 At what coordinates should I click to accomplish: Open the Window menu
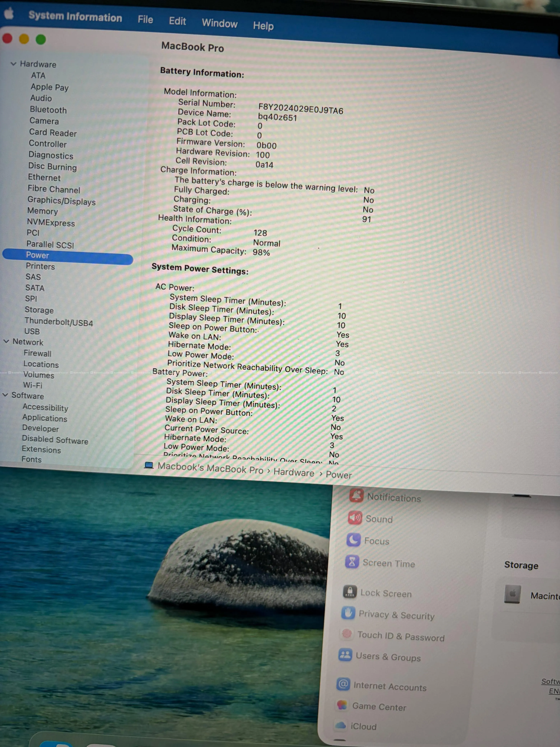(x=220, y=23)
